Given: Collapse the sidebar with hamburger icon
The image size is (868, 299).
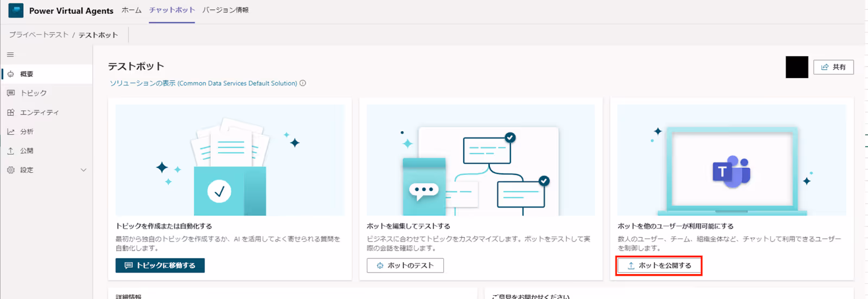Looking at the screenshot, I should coord(10,55).
